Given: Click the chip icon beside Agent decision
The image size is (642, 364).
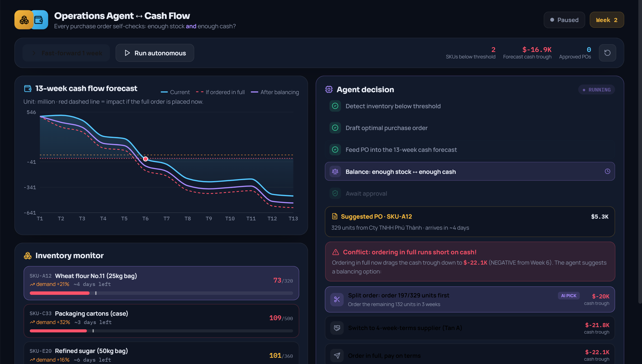Looking at the screenshot, I should 329,90.
